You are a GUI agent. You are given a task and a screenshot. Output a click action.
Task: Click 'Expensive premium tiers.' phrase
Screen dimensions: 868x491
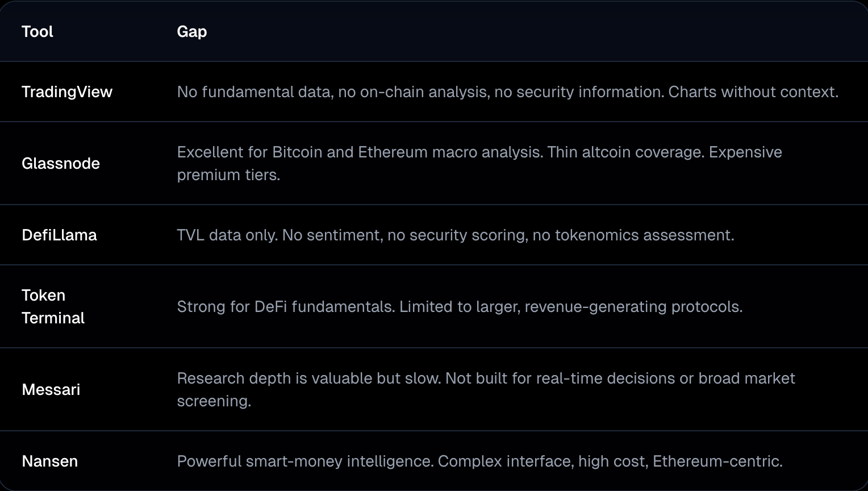745,152
